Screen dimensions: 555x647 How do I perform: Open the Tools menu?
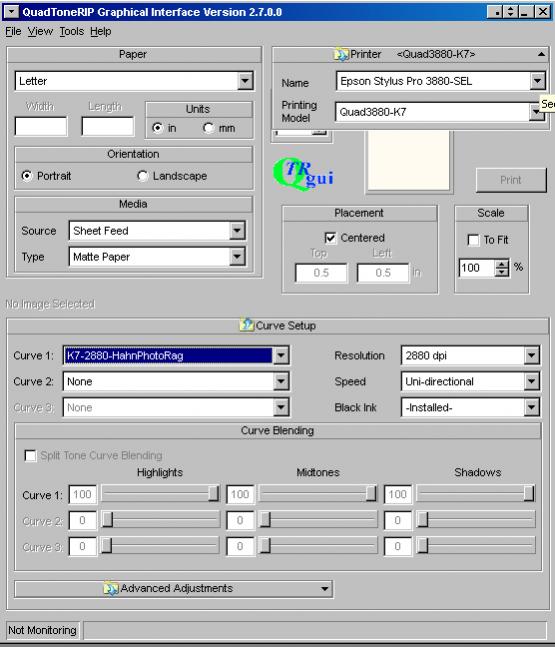coord(72,31)
